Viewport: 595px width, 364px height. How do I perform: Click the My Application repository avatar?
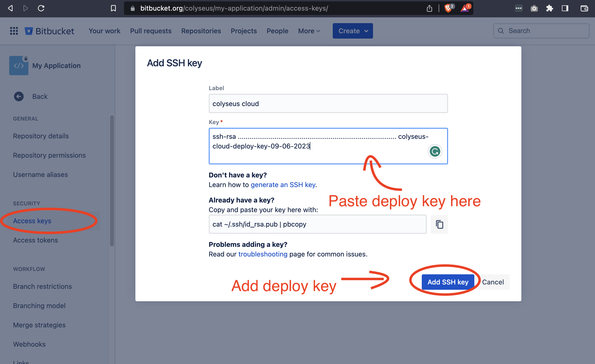19,66
